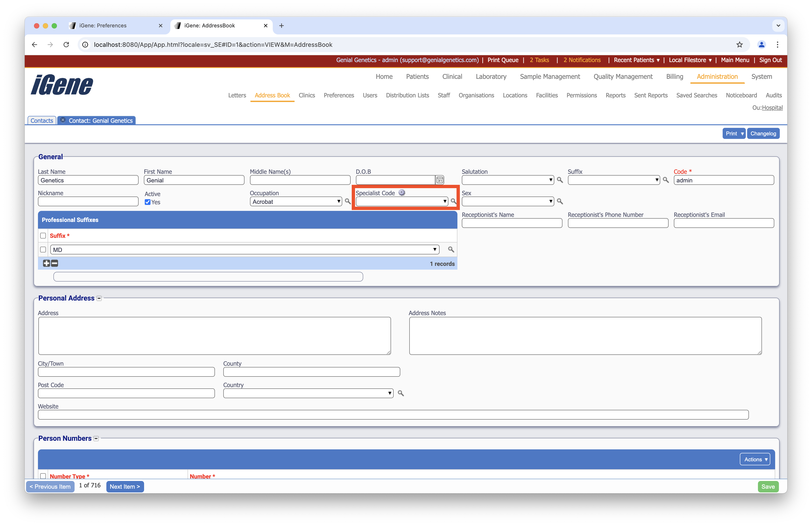The image size is (812, 526).
Task: Click magnifier icon next to Sex dropdown
Action: 560,201
